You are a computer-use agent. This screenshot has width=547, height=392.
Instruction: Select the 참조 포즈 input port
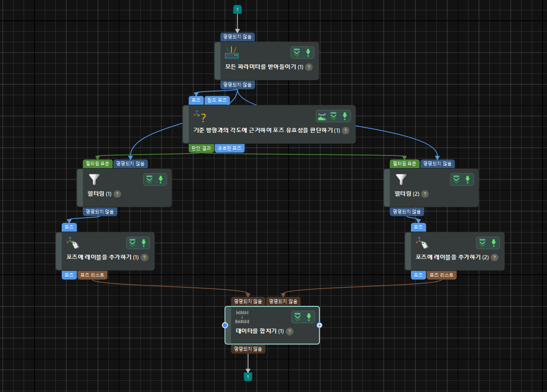pos(217,100)
